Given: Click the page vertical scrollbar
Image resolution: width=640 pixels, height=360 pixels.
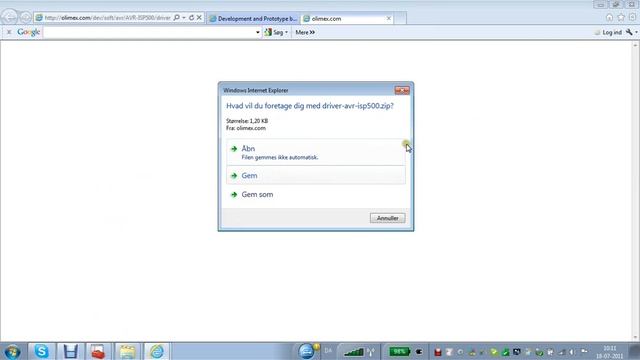Looking at the screenshot, I should click(x=636, y=191).
